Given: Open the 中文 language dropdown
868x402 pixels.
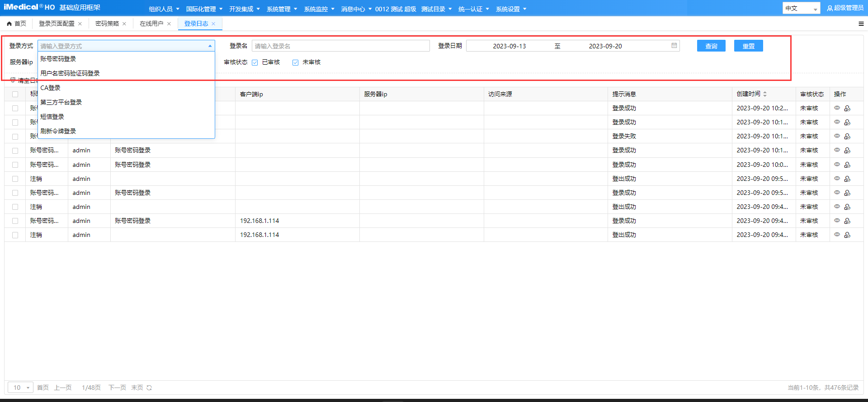Looking at the screenshot, I should tap(801, 9).
